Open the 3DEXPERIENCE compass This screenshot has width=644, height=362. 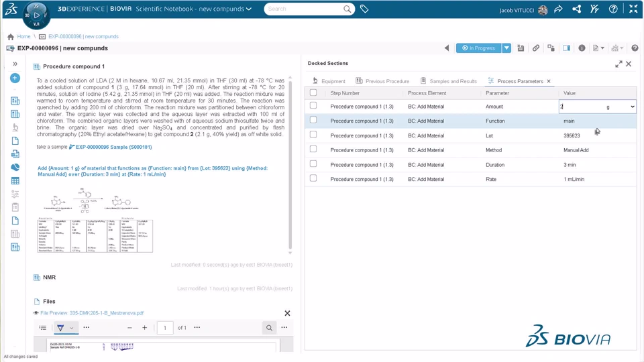pos(36,15)
